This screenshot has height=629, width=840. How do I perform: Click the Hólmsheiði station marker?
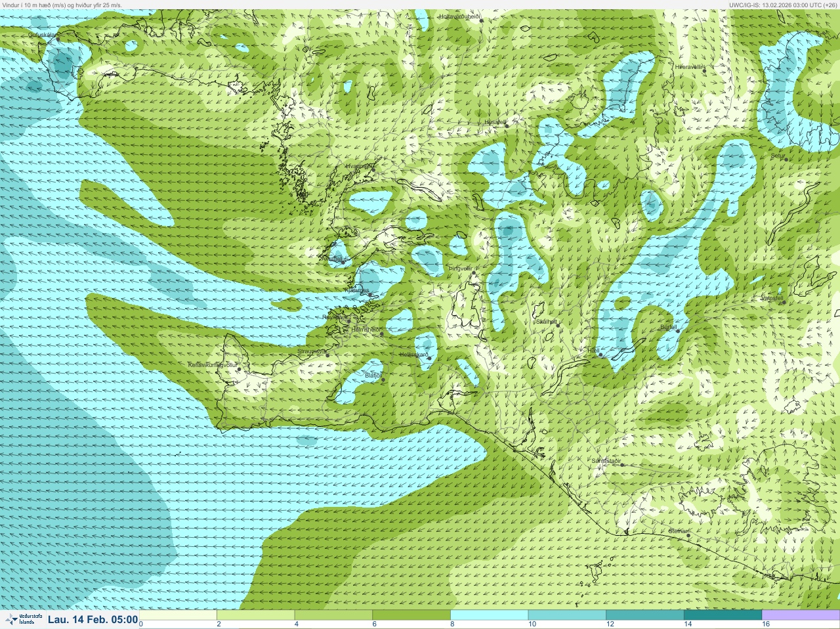(x=383, y=333)
